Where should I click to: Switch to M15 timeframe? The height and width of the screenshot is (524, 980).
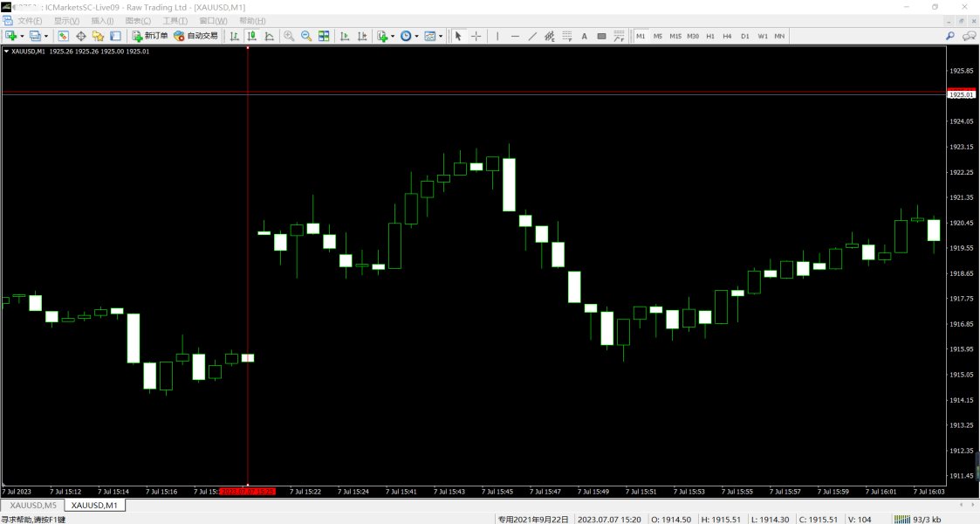675,37
